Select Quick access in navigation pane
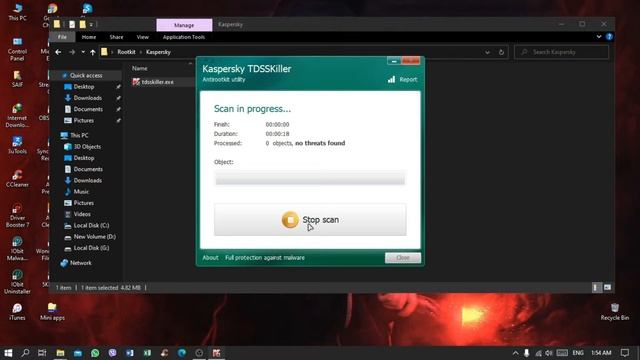The image size is (640, 360). coord(86,76)
